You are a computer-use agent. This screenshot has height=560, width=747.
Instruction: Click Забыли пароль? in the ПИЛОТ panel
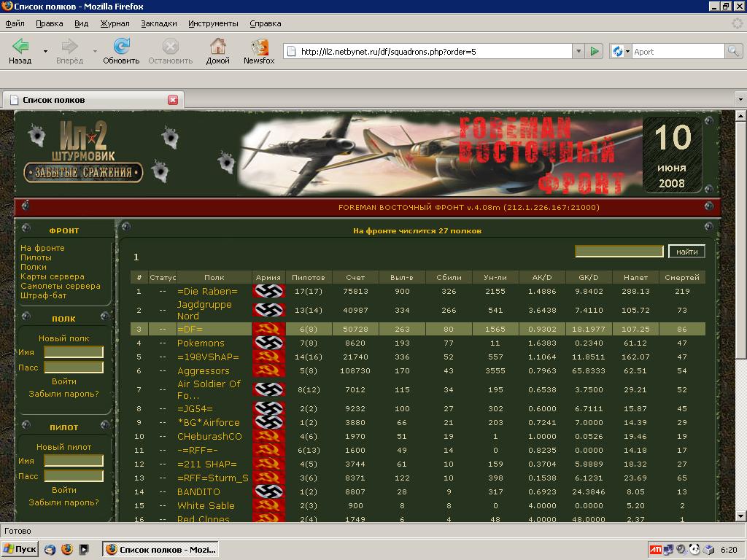coord(64,502)
